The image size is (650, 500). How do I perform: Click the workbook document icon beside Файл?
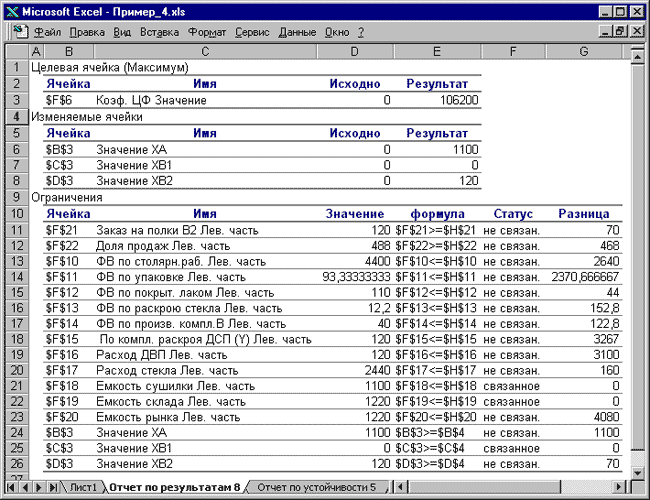(19, 31)
